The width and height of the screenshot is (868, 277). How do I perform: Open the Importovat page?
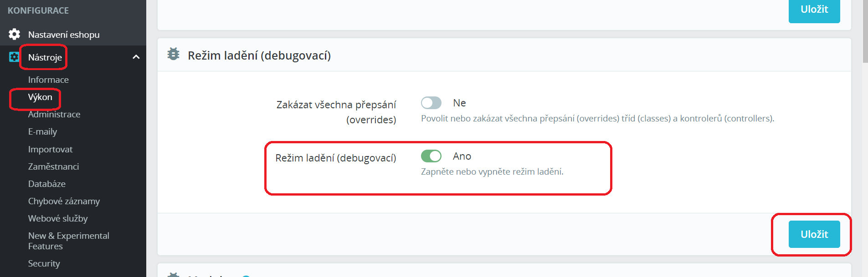(x=50, y=149)
